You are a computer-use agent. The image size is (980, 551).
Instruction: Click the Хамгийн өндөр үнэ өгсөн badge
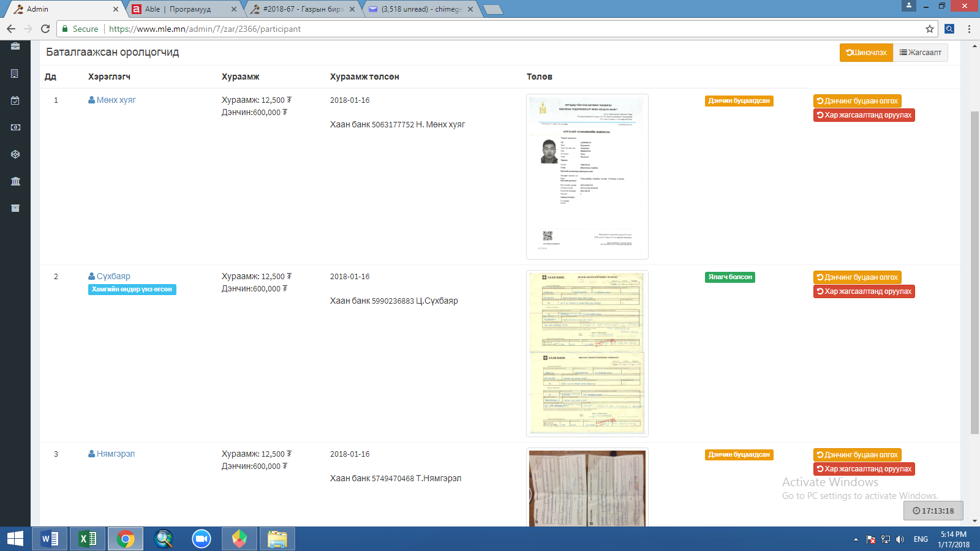click(x=132, y=290)
